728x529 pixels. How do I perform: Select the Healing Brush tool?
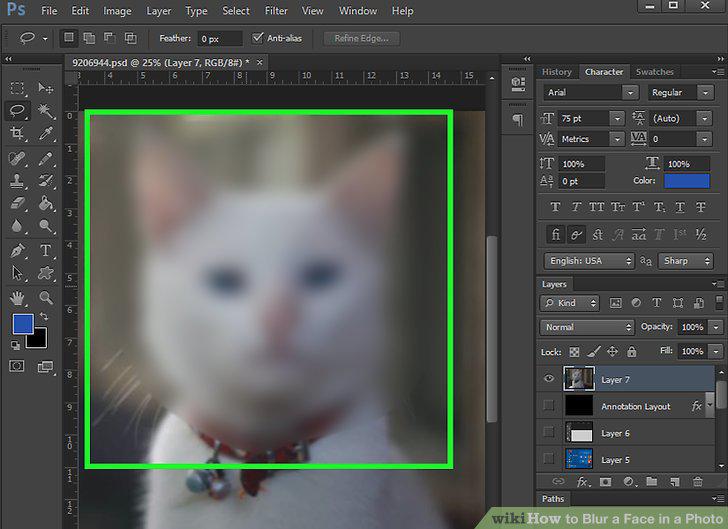pos(17,158)
